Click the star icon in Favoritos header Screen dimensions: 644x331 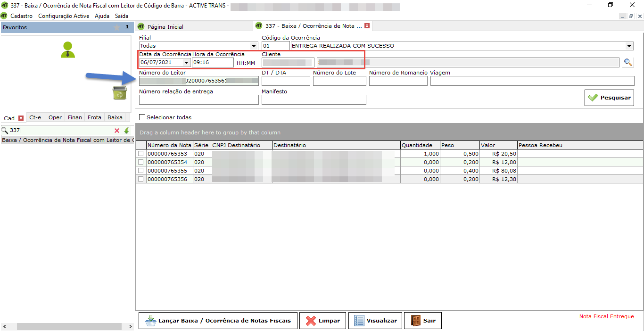click(x=117, y=27)
